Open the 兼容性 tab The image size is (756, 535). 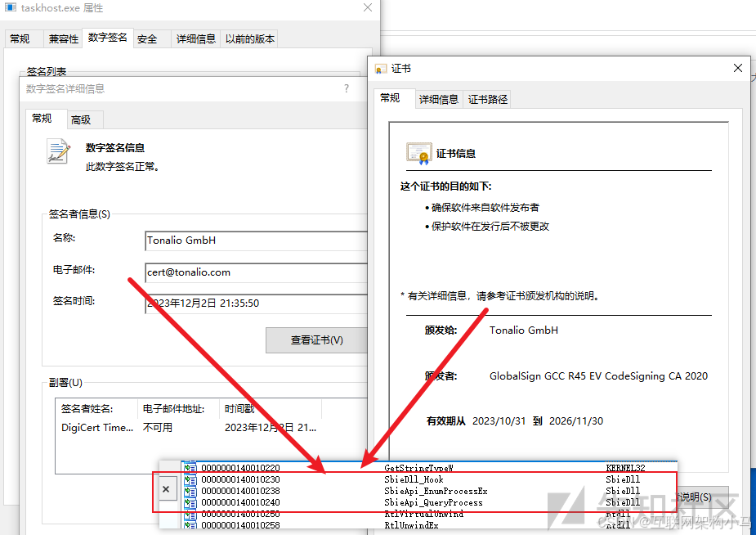(63, 38)
